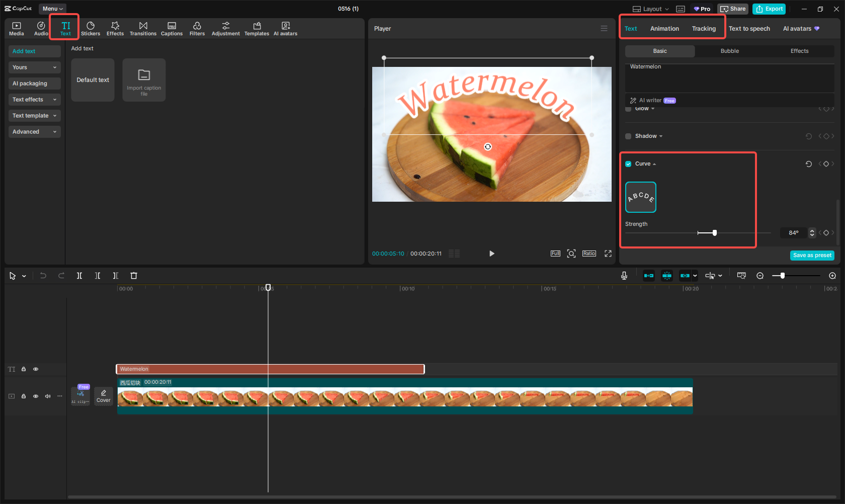The width and height of the screenshot is (845, 504).
Task: Switch to the Bubble tab
Action: pos(729,51)
